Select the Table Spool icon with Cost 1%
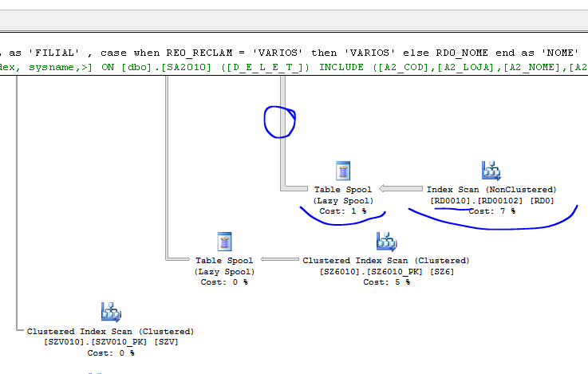 pos(344,171)
